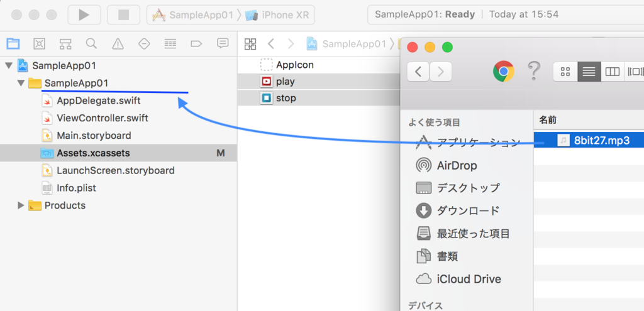Select the 8bit27.mp3 file

coord(589,140)
